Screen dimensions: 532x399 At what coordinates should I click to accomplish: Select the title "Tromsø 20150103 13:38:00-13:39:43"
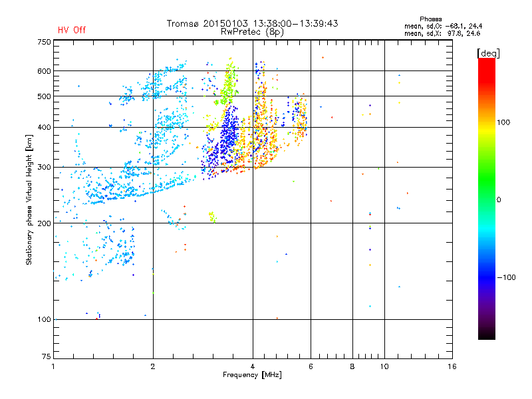[x=252, y=23]
